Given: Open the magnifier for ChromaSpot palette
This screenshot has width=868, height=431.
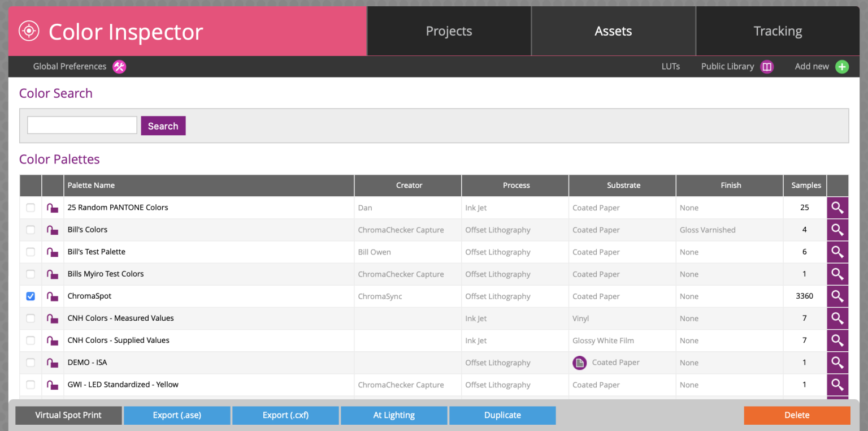Looking at the screenshot, I should click(837, 296).
